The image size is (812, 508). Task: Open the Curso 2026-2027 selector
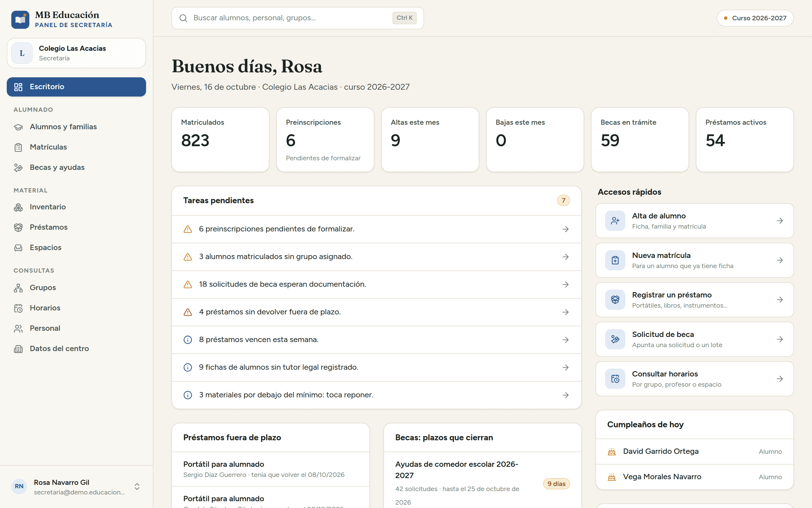click(x=755, y=18)
